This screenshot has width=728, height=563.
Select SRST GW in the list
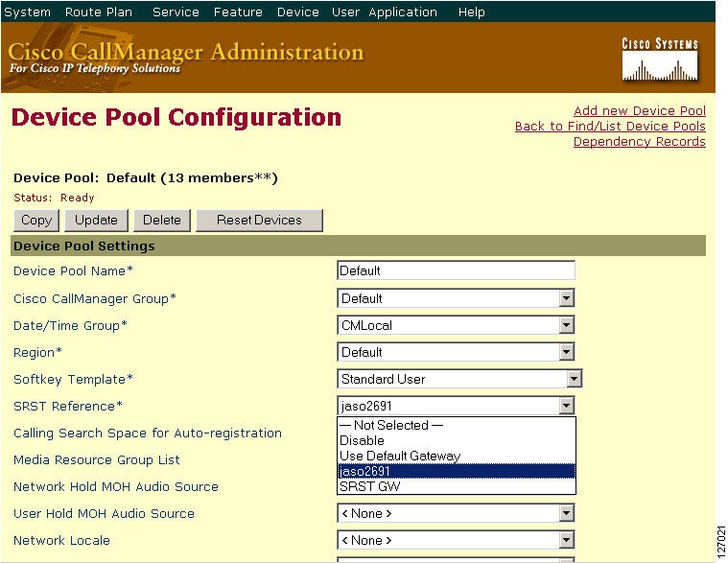click(x=457, y=486)
